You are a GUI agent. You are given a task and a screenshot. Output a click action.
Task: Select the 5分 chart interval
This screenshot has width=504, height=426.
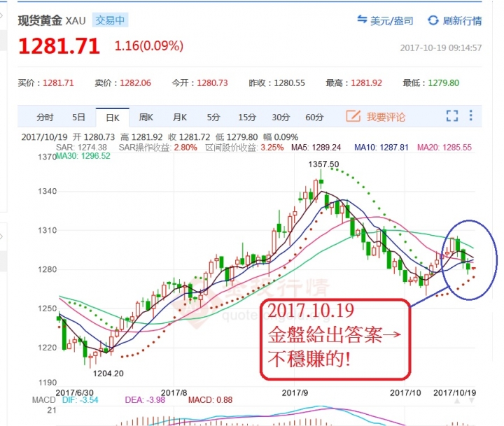click(x=213, y=118)
